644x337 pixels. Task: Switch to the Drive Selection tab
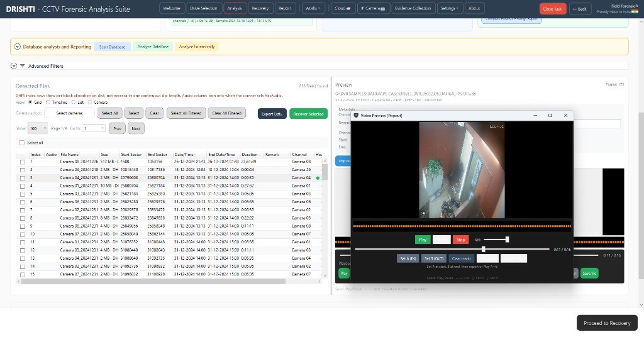coord(204,8)
